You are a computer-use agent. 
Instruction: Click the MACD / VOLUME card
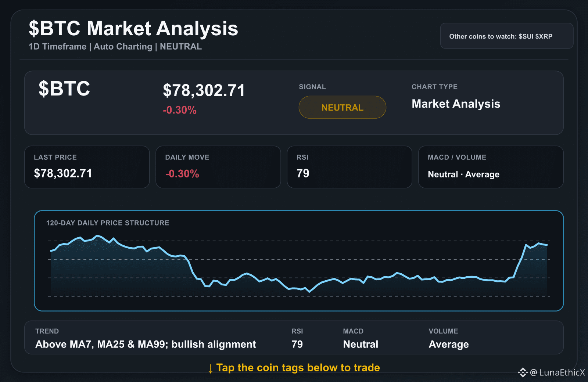[x=491, y=167]
